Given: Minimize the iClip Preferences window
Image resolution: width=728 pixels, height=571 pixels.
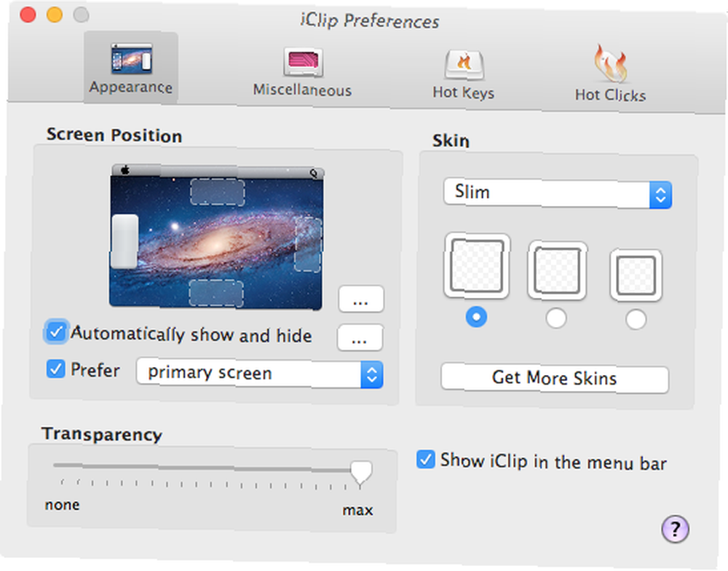Looking at the screenshot, I should pyautogui.click(x=55, y=15).
